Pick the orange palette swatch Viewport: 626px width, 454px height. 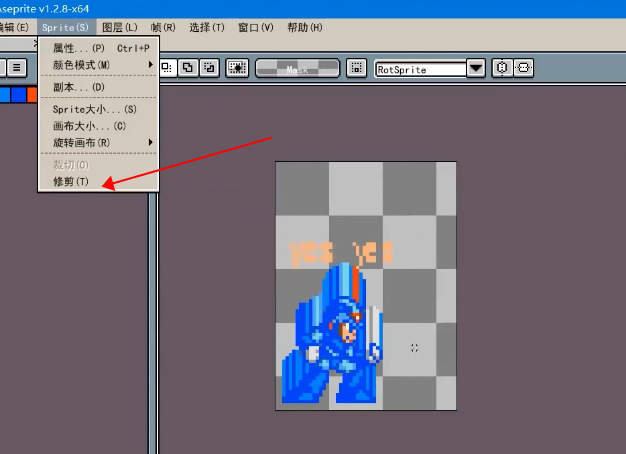32,95
